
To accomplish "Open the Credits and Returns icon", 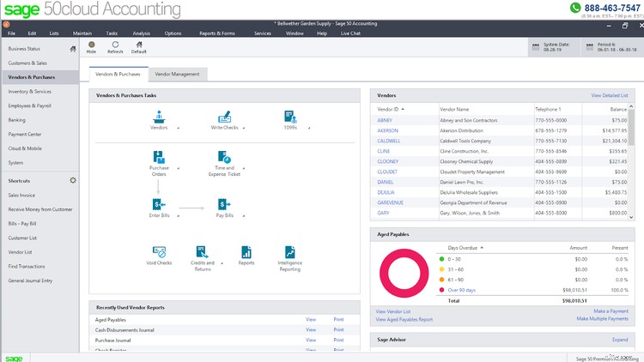I will (202, 252).
